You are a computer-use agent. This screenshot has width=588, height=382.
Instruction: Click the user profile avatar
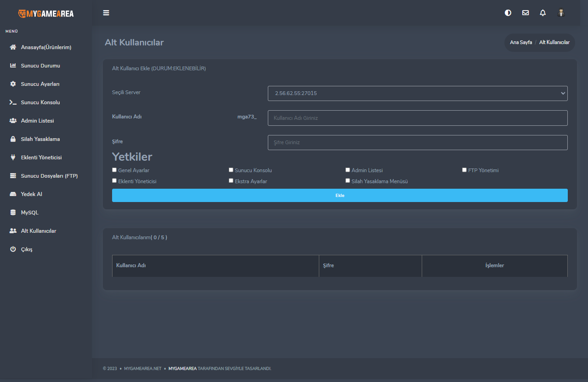click(x=561, y=13)
